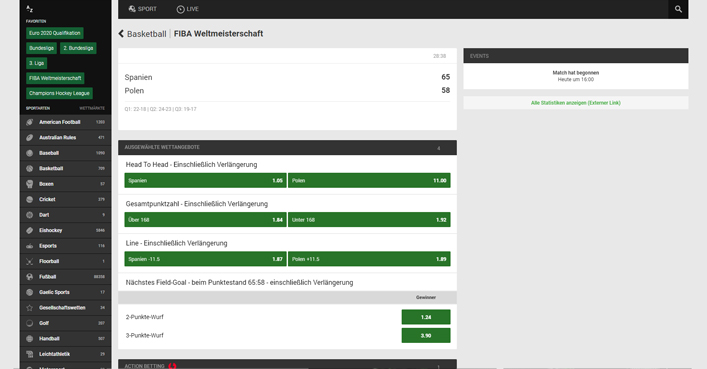The width and height of the screenshot is (707, 369).
Task: Open the search magnifier icon
Action: tap(678, 9)
